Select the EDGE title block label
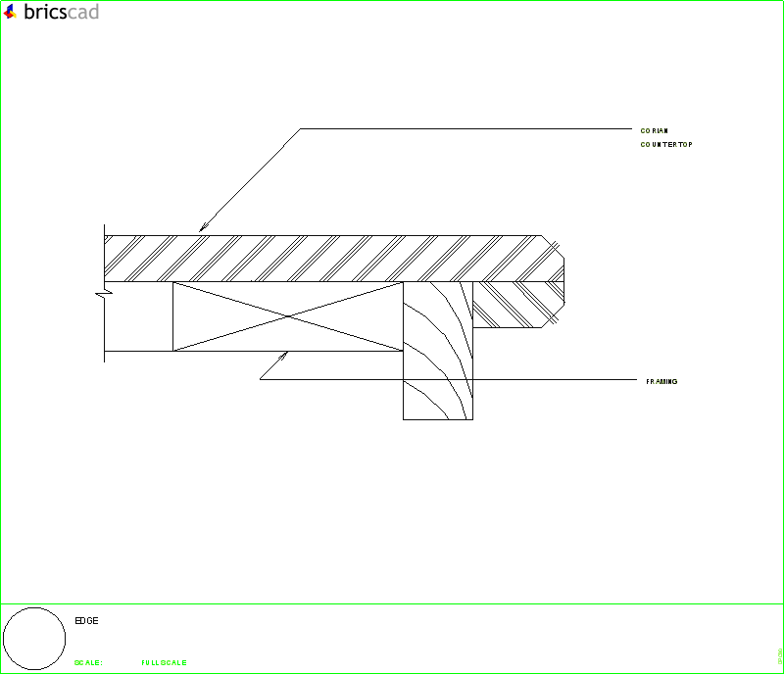Screen dimensions: 784x674 [x=86, y=620]
